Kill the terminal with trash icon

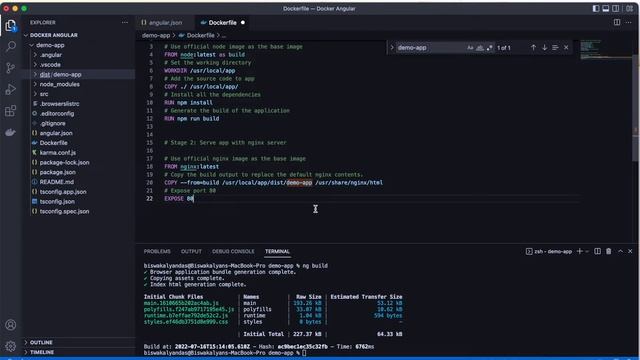[609, 251]
